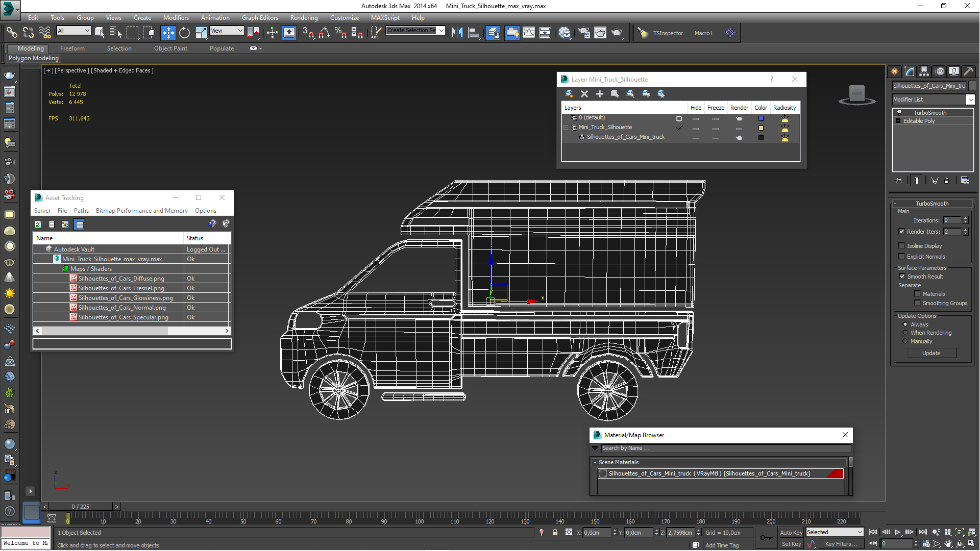Image resolution: width=980 pixels, height=551 pixels.
Task: Toggle the 3D Snaps button
Action: coord(308,33)
